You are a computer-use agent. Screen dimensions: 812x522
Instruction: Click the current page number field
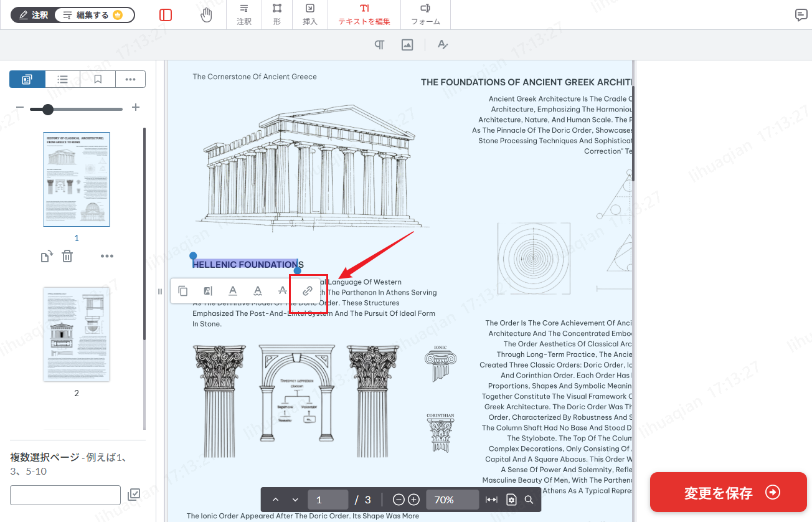click(328, 500)
